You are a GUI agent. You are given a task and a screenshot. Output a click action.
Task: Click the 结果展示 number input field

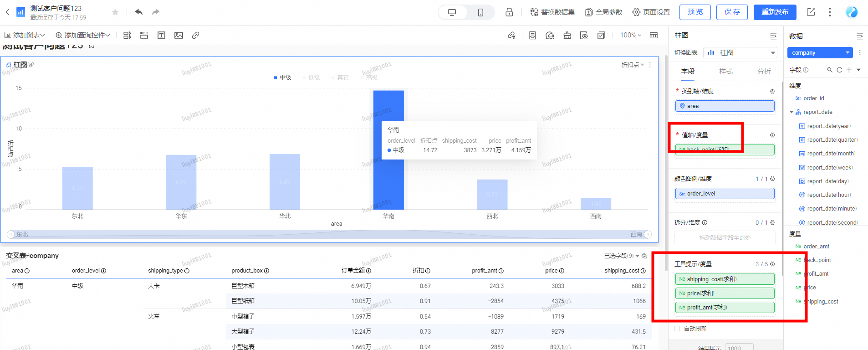point(739,347)
